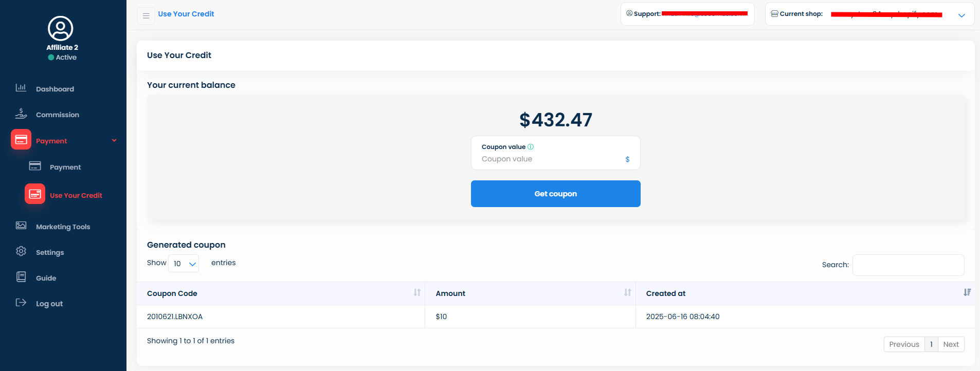The height and width of the screenshot is (371, 980).
Task: Sort table by Amount column
Action: coord(628,293)
